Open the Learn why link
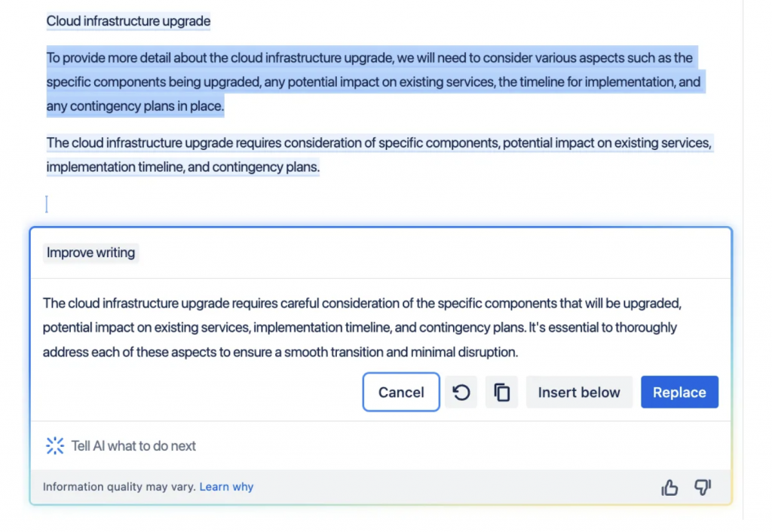The width and height of the screenshot is (772, 532). [x=226, y=487]
